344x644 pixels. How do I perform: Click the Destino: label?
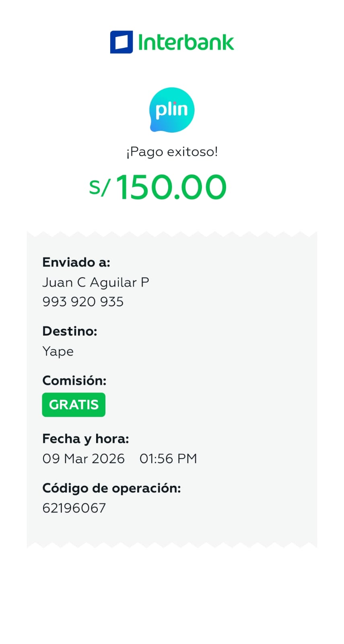coord(70,331)
